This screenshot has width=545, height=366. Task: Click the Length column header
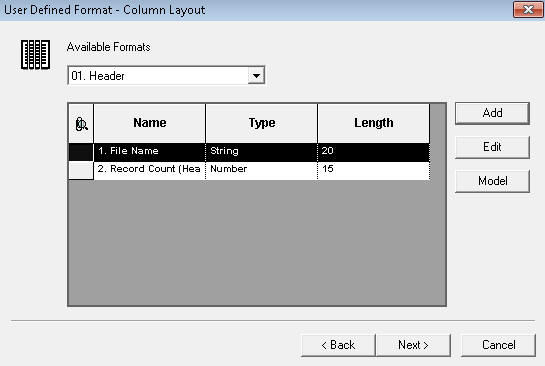point(374,123)
